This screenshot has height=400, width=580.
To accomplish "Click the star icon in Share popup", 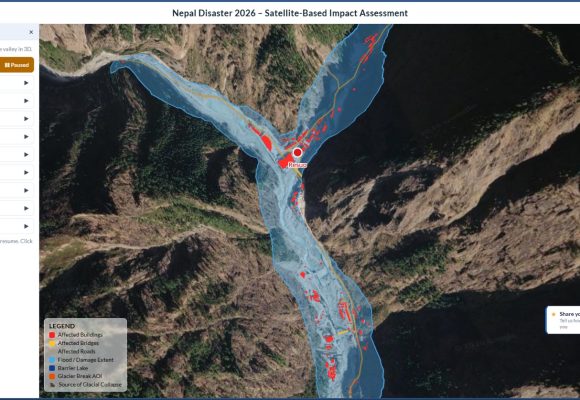I will (x=554, y=315).
